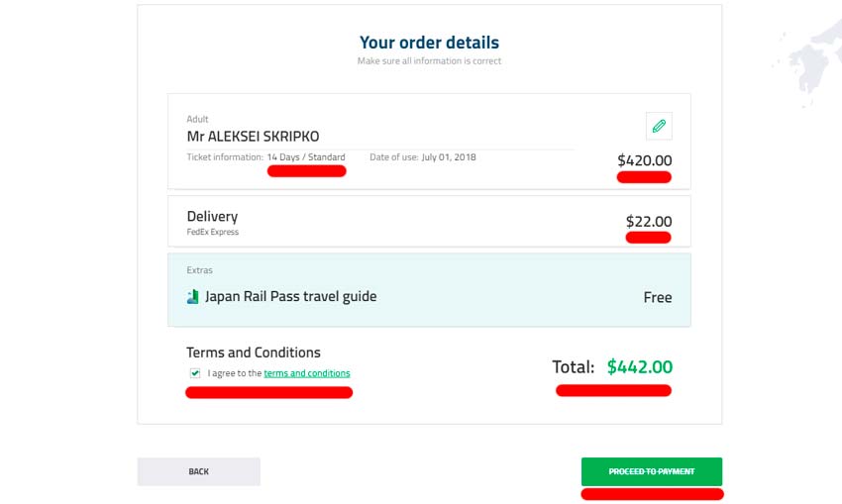Click the Japan Rail Pass travel guide text

pyautogui.click(x=290, y=296)
